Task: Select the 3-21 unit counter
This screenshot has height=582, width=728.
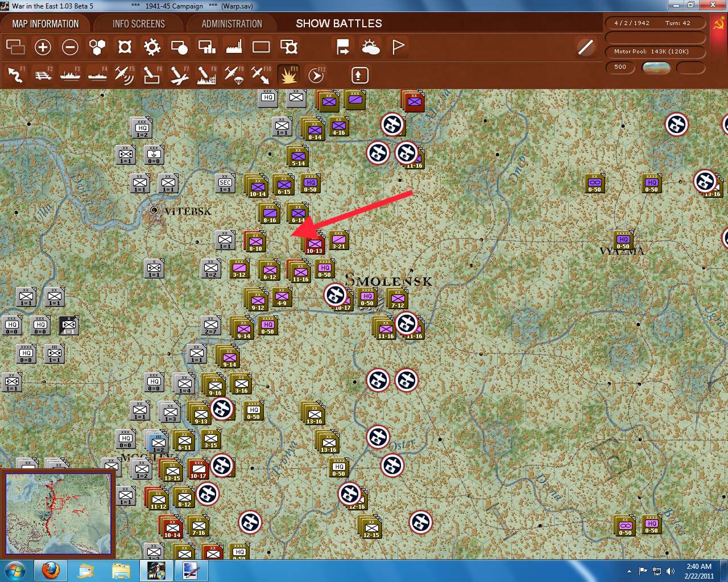Action: (338, 240)
